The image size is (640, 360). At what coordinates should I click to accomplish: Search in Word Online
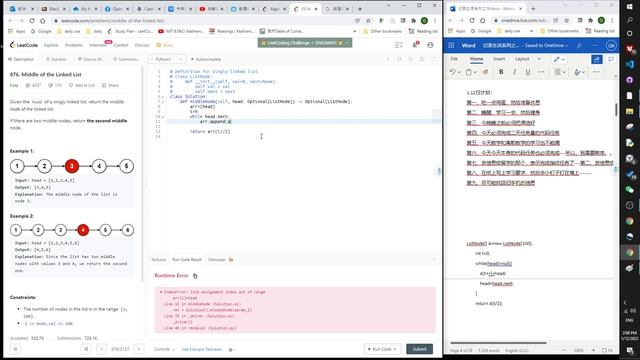pyautogui.click(x=579, y=45)
